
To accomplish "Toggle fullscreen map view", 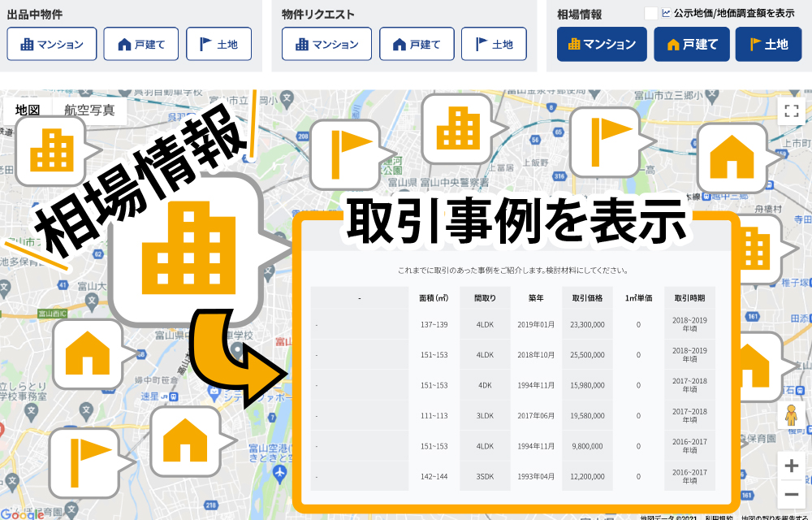I will tap(790, 111).
